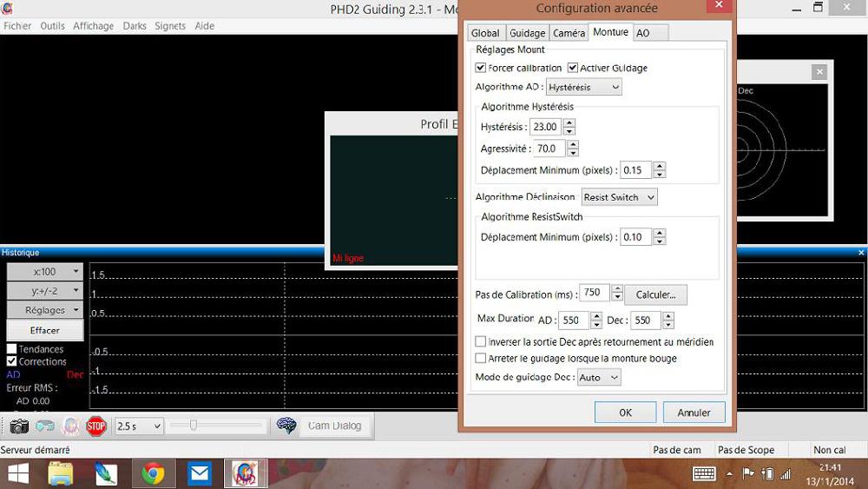The image size is (868, 489).
Task: Click the Calculer... button
Action: coord(655,294)
